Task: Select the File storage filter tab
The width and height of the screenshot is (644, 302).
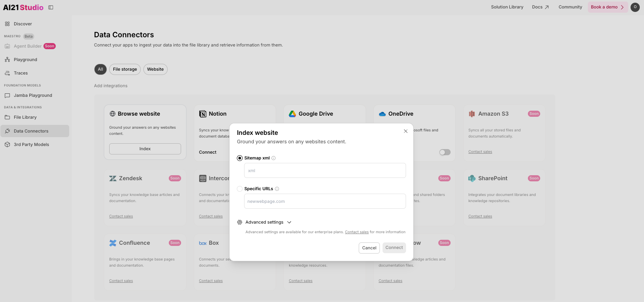Action: click(125, 69)
